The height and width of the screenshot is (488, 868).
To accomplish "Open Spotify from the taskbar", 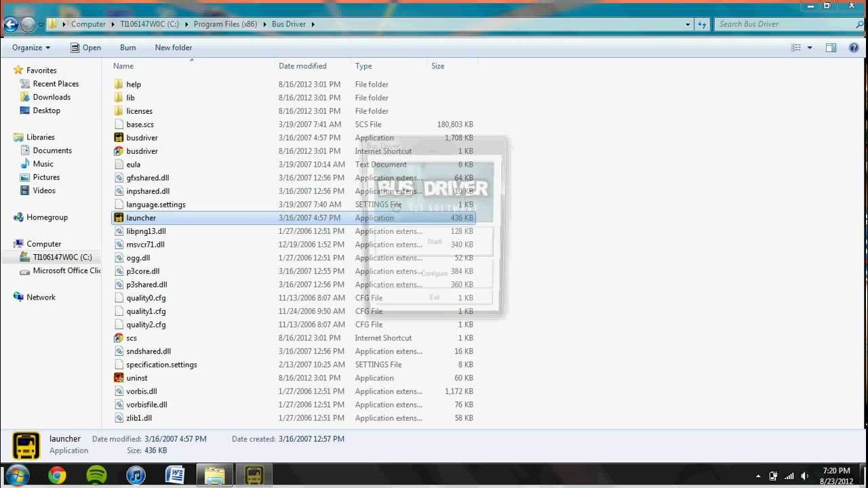I will click(96, 476).
